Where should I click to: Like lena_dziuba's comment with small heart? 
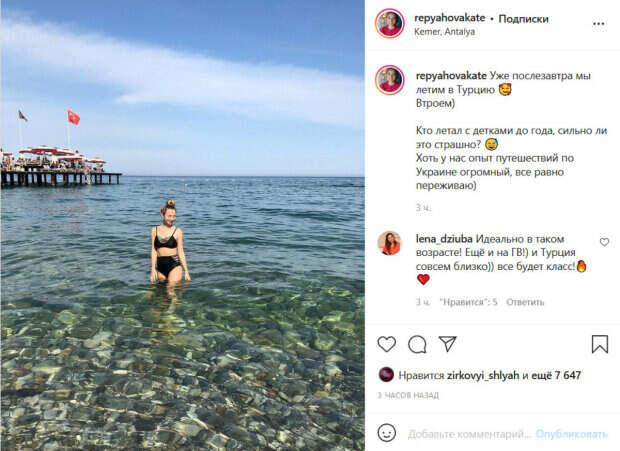point(604,242)
